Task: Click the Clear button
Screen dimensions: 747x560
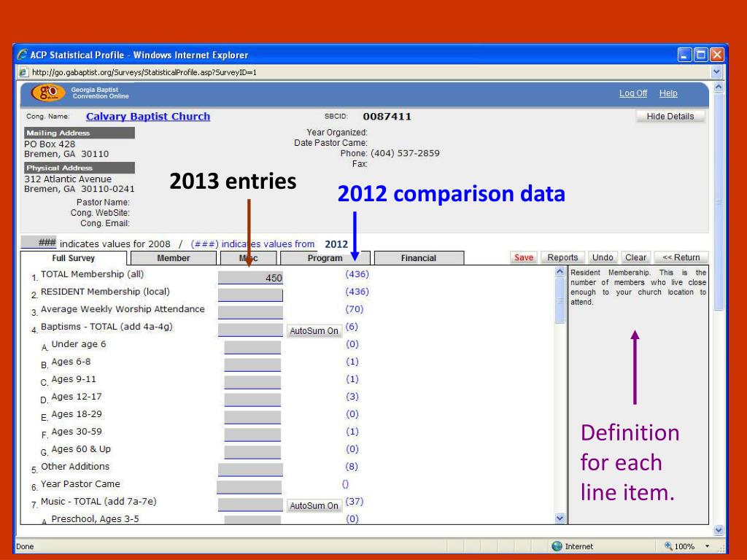Action: (x=635, y=257)
